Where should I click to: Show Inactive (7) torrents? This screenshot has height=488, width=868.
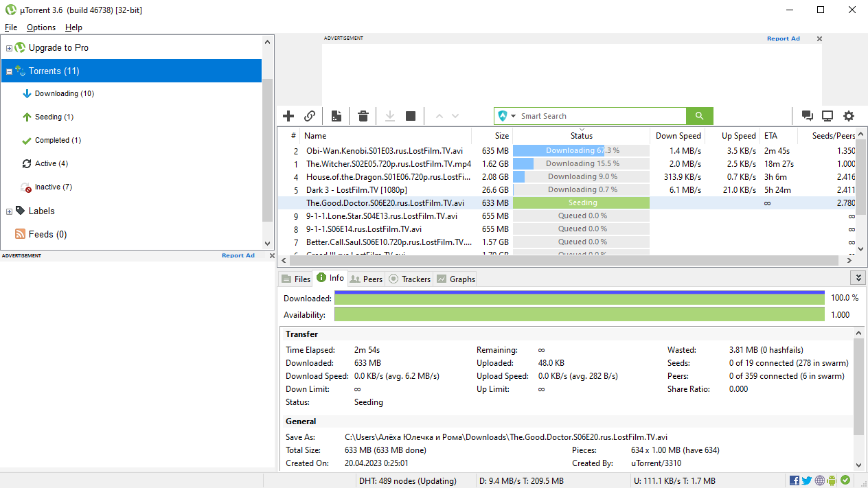point(54,187)
